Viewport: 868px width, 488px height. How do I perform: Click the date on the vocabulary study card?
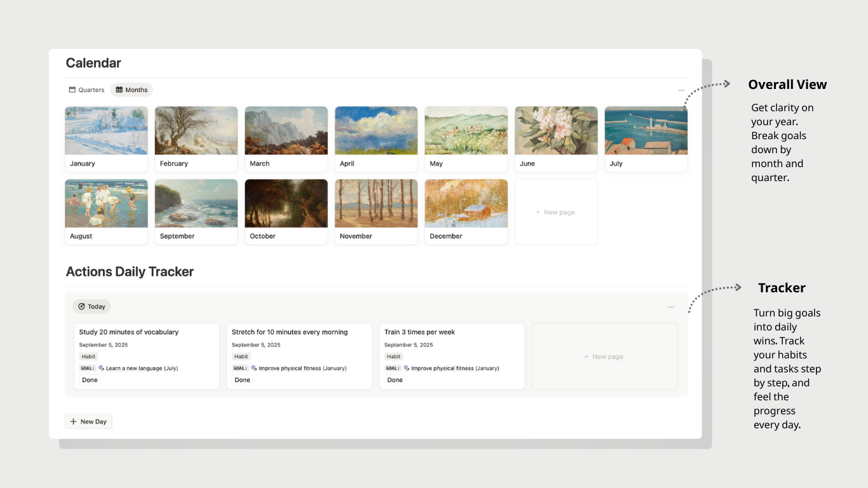[x=104, y=345]
